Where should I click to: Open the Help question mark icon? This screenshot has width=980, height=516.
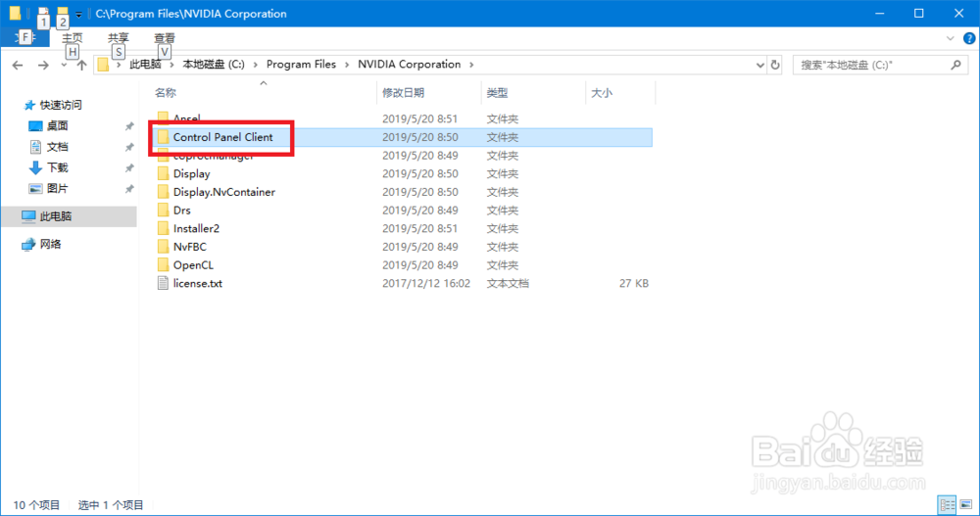coord(969,39)
